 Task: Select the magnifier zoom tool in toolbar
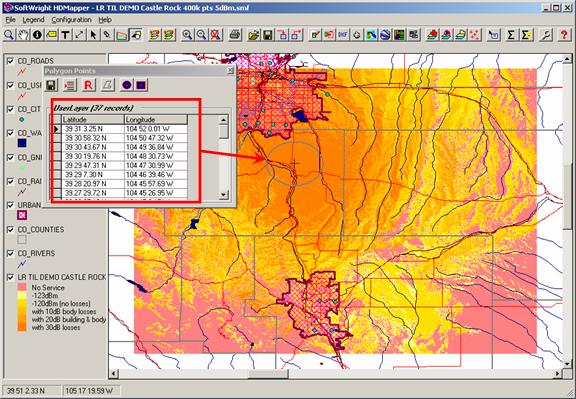(9, 35)
